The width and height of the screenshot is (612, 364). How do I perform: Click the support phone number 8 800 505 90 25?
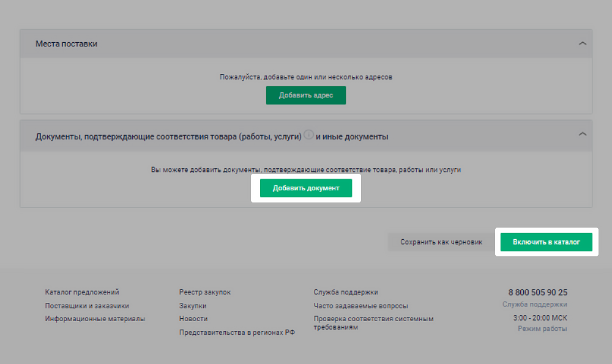pyautogui.click(x=539, y=292)
